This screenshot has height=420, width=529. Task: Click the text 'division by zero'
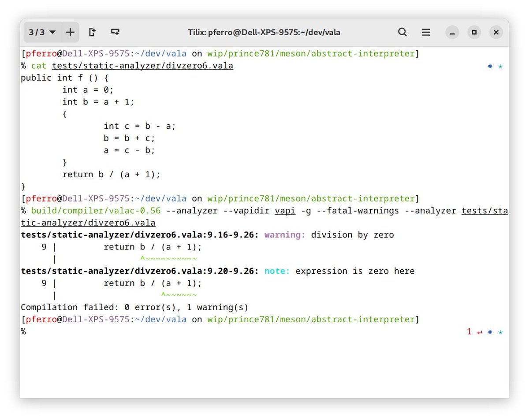(353, 235)
